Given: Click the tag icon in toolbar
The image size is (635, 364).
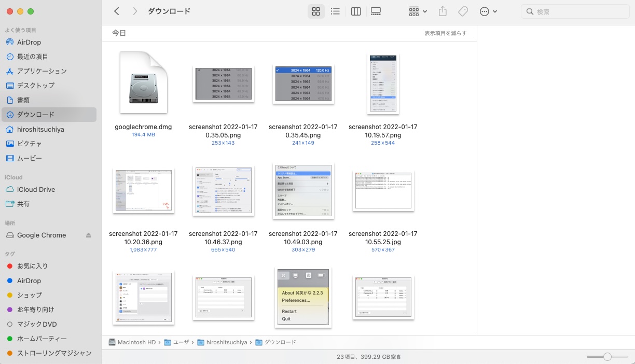Looking at the screenshot, I should pos(463,11).
